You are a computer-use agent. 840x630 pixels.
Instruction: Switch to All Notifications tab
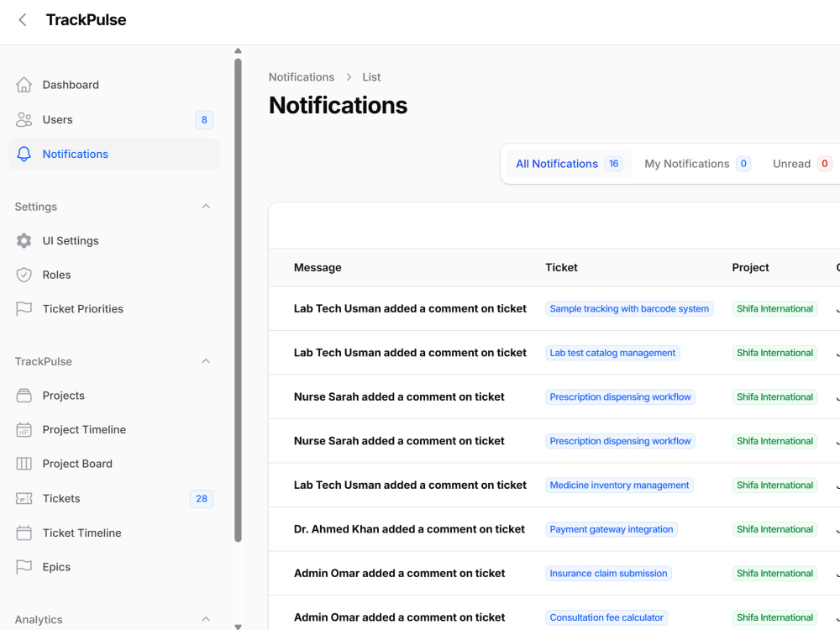(569, 164)
